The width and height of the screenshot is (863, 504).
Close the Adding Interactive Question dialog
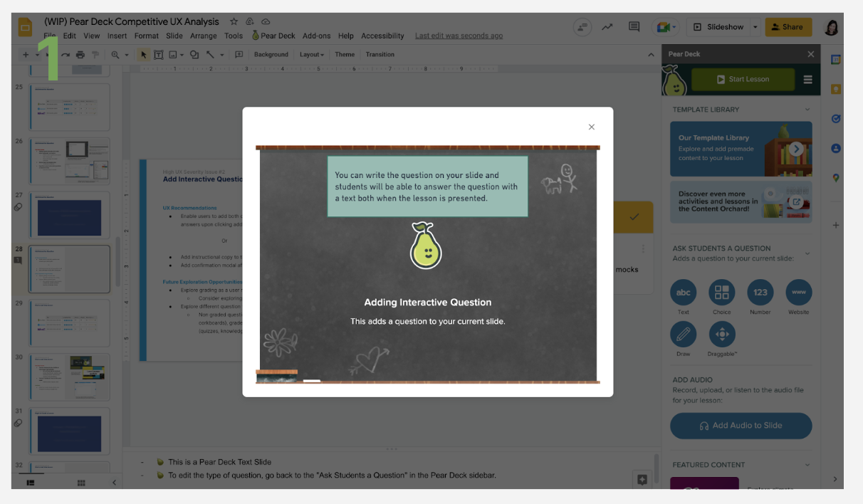pyautogui.click(x=591, y=127)
